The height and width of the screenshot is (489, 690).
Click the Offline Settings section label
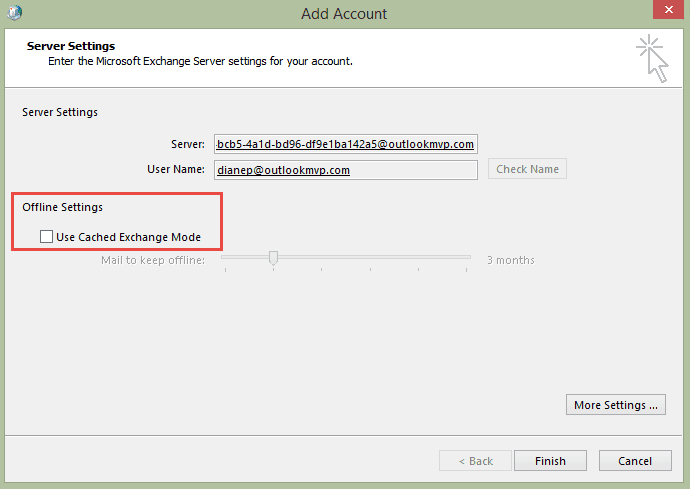(x=62, y=207)
